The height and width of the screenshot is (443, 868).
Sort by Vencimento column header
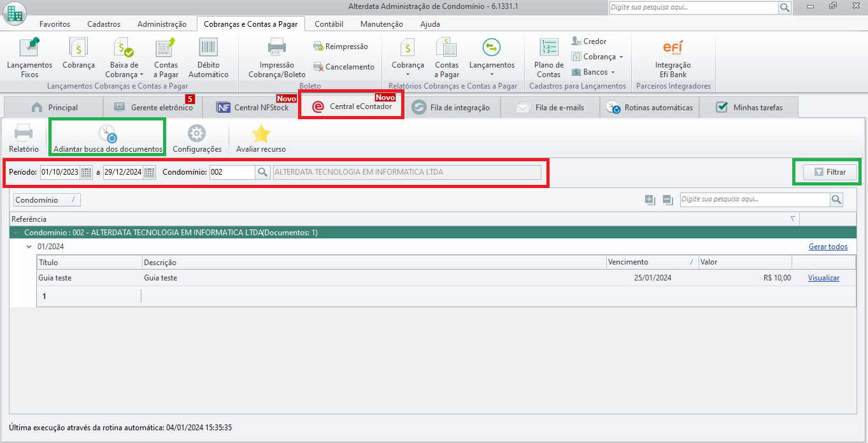coord(652,262)
